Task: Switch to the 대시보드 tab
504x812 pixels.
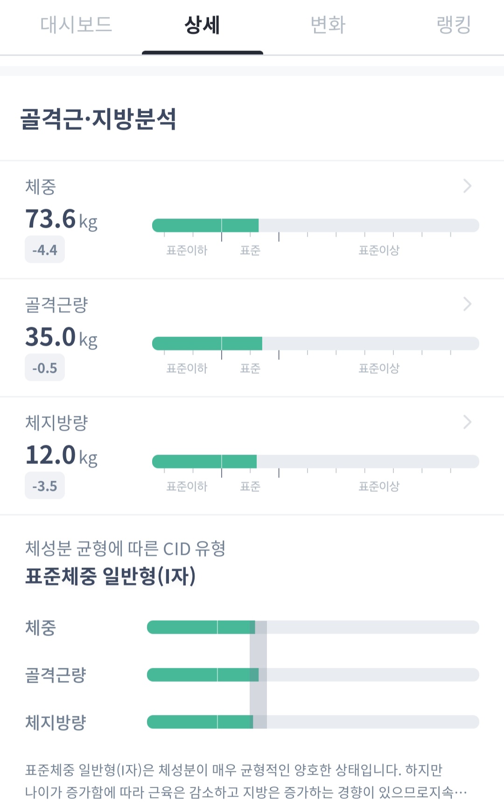Action: coord(76,25)
